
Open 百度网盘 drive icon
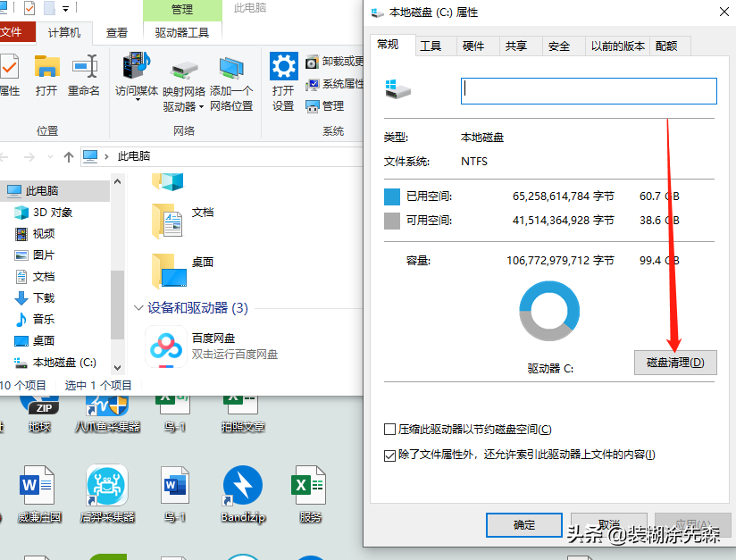click(166, 347)
